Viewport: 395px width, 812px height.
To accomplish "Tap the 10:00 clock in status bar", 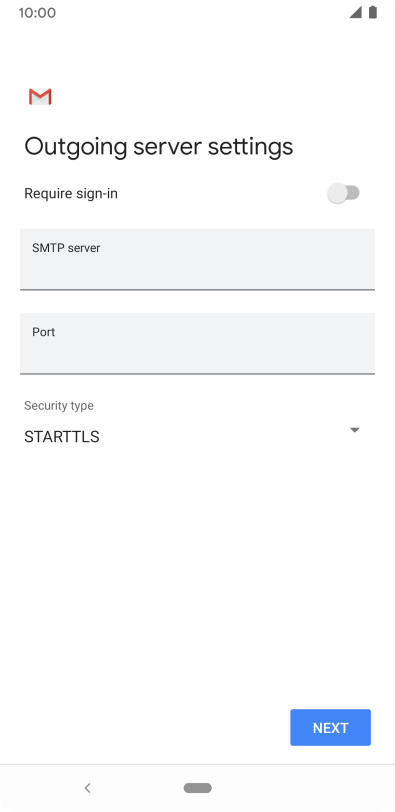I will [x=37, y=13].
